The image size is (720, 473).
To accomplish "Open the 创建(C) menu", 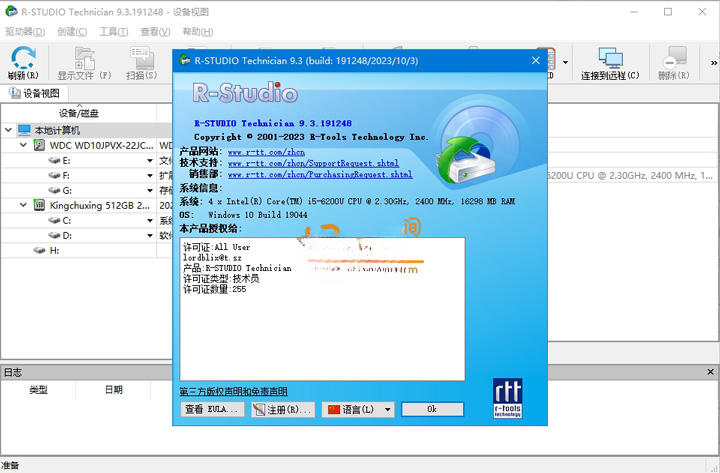I will coord(72,32).
